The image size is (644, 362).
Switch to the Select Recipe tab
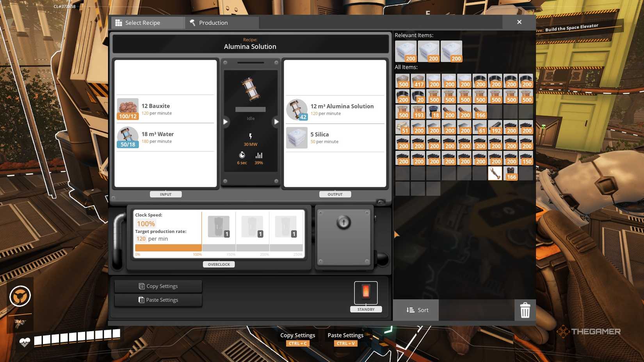tap(148, 23)
